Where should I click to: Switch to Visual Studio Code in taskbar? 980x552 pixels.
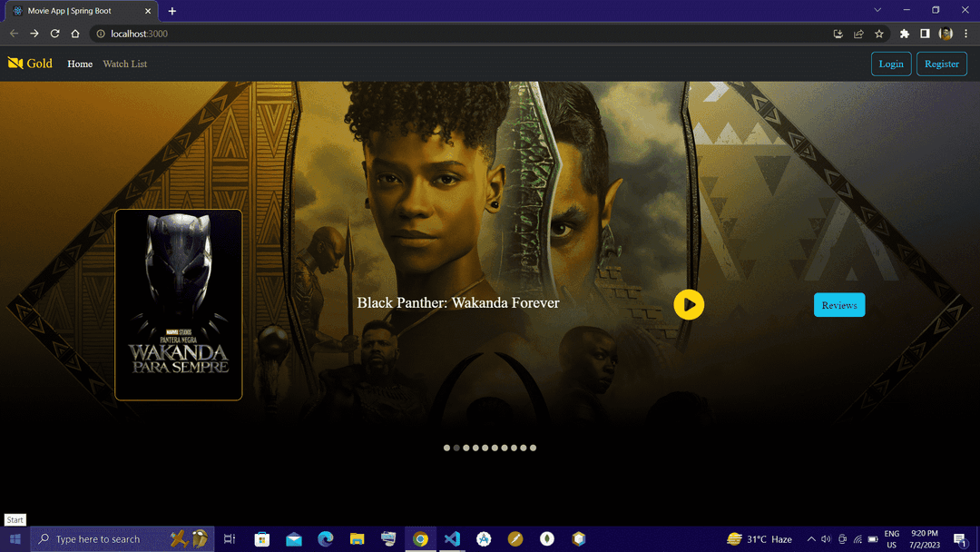[x=452, y=539]
